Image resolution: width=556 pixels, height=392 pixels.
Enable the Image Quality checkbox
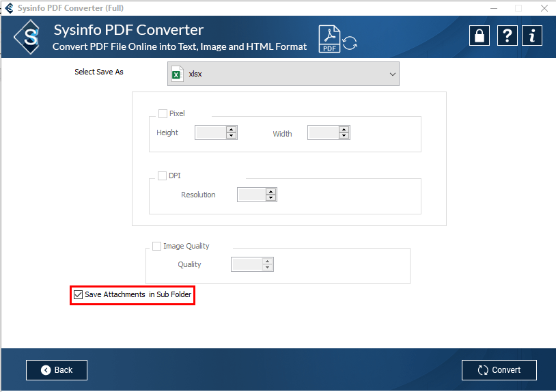pyautogui.click(x=156, y=246)
